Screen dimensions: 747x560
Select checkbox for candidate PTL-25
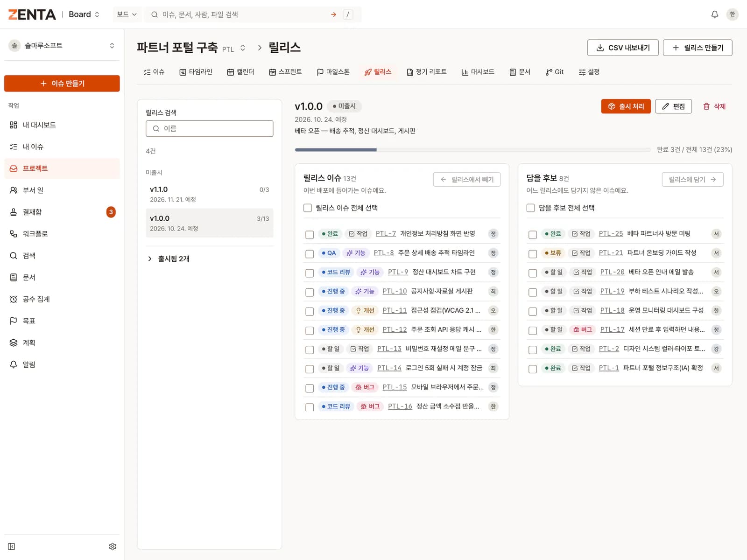[533, 235]
